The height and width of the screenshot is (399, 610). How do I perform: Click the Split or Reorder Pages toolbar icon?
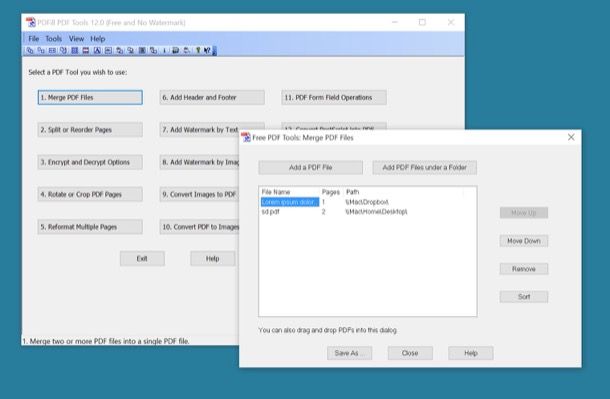[41, 51]
